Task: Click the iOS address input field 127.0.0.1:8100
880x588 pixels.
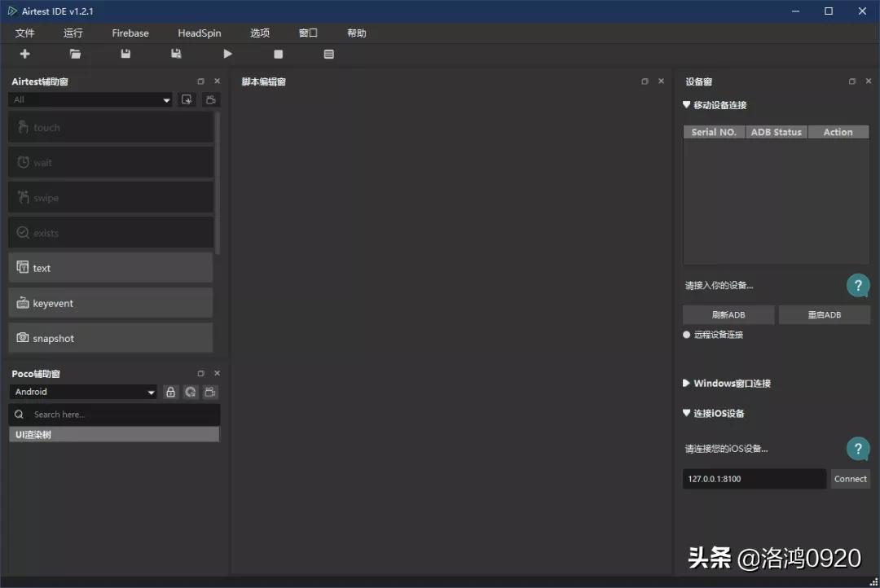Action: coord(753,478)
